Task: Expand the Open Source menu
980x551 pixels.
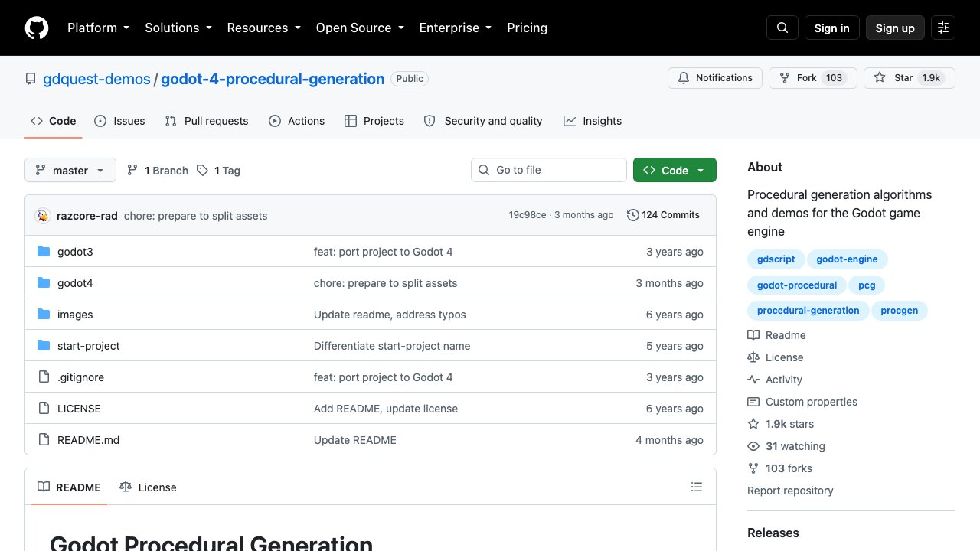Action: click(359, 28)
